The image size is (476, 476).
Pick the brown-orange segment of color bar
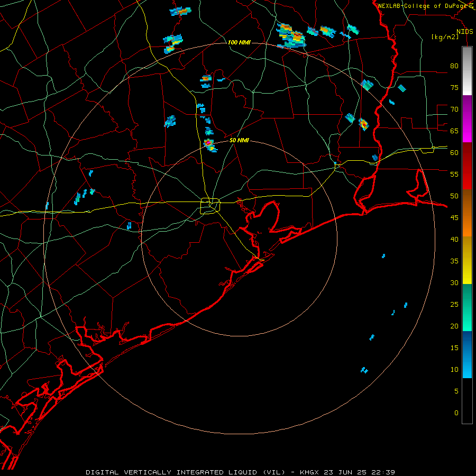tap(467, 213)
